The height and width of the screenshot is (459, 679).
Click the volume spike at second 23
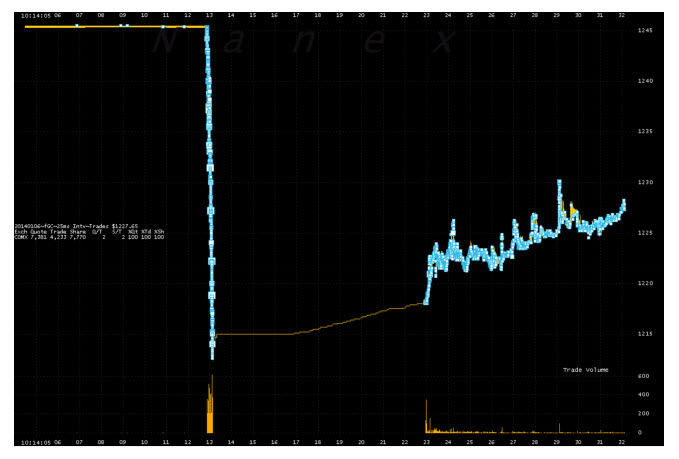point(427,417)
